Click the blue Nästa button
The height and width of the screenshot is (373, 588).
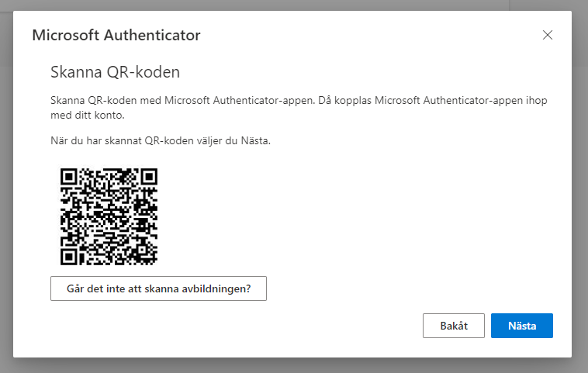pos(521,326)
